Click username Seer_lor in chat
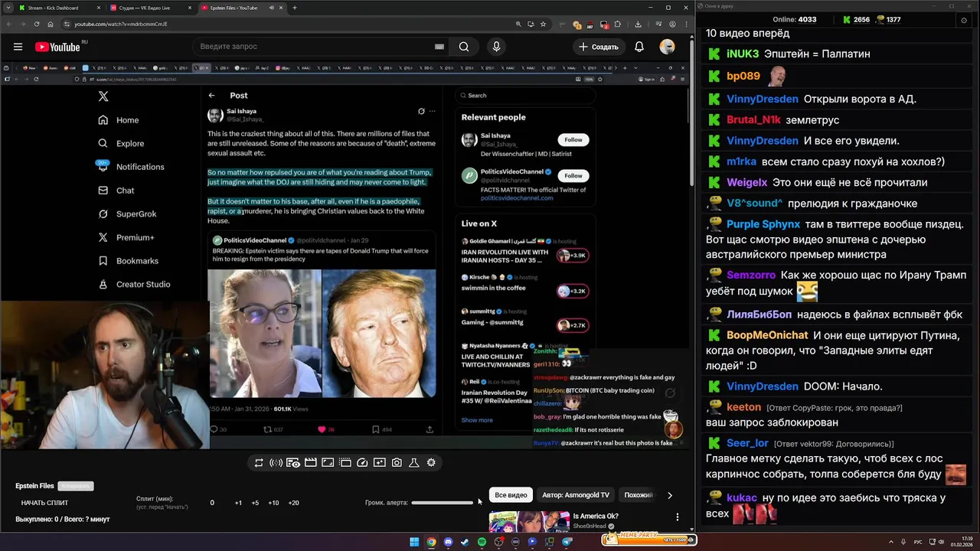The height and width of the screenshot is (551, 980). pyautogui.click(x=747, y=443)
